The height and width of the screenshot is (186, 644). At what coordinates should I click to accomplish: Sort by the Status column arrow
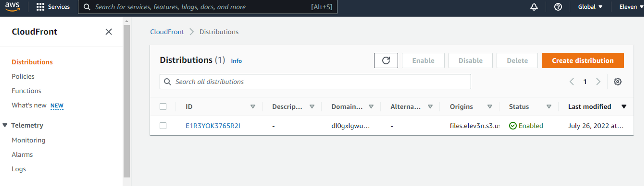[549, 107]
